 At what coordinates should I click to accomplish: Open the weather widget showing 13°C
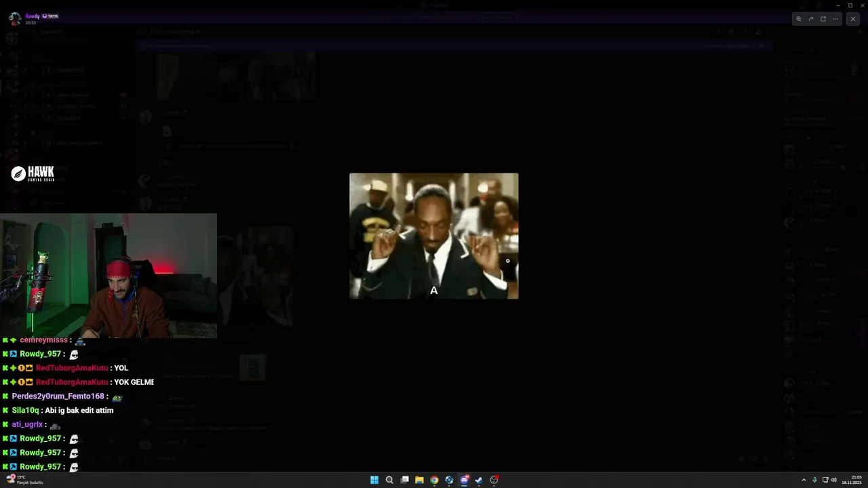point(25,480)
